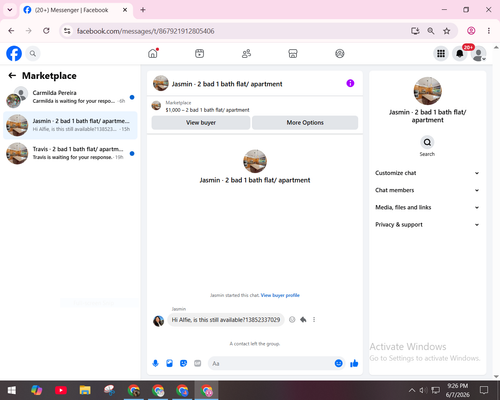Open more options dots beside Jasmin's message

pyautogui.click(x=314, y=320)
